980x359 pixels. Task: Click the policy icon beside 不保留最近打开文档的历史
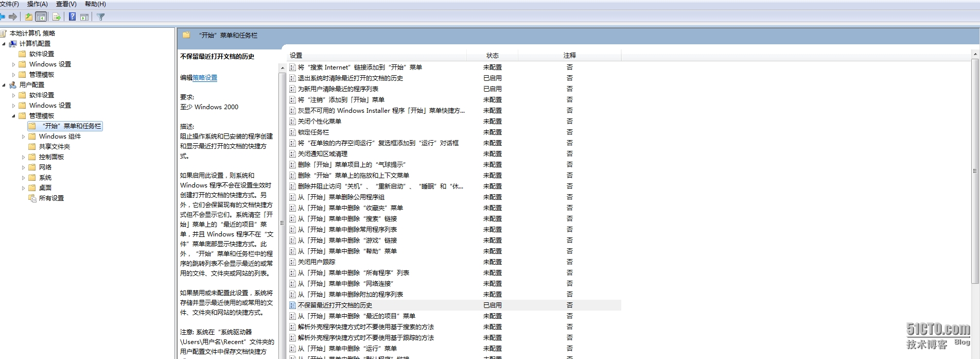pos(292,305)
